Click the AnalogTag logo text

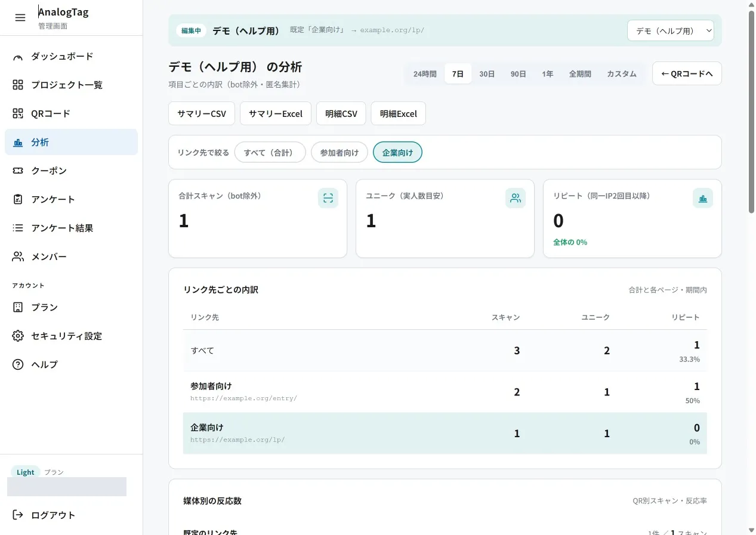click(x=63, y=12)
